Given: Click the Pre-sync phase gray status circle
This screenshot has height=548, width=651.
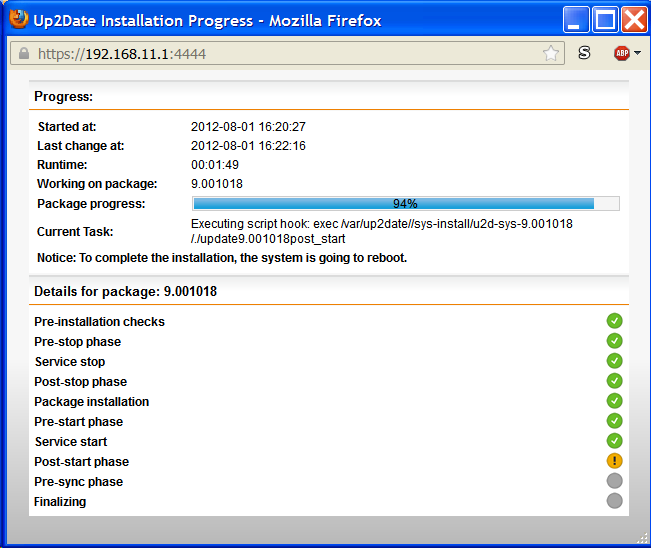Looking at the screenshot, I should point(614,481).
